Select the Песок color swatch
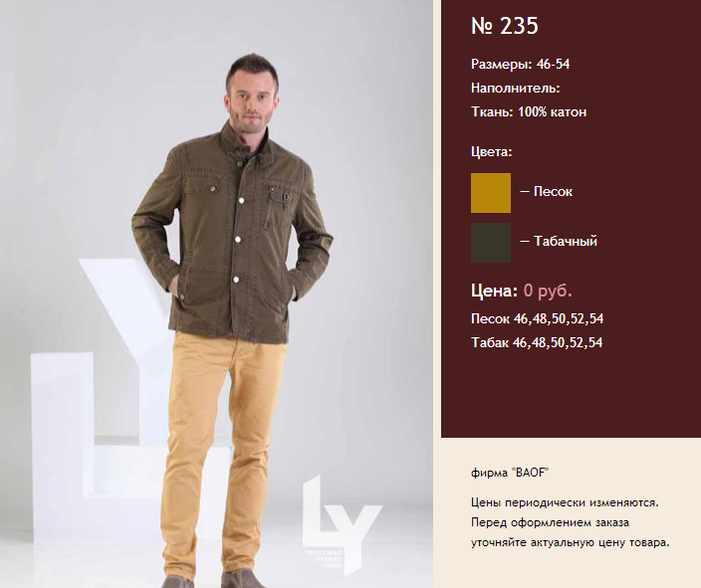Image resolution: width=701 pixels, height=588 pixels. [x=491, y=193]
